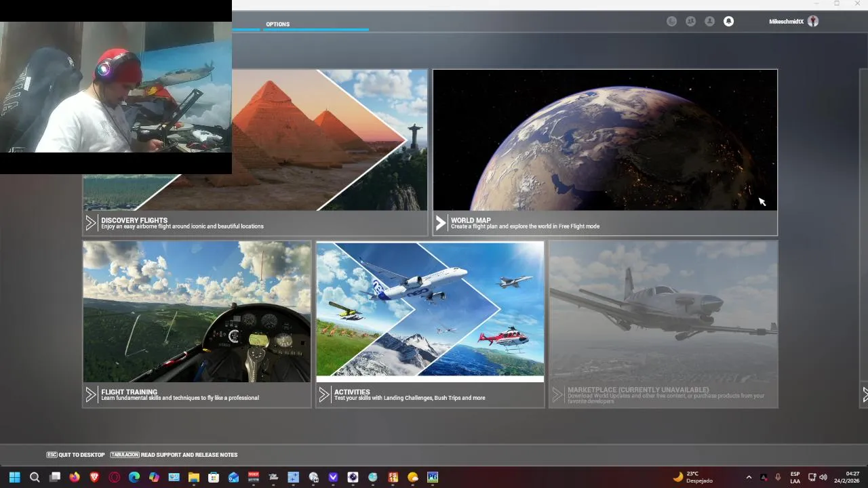Click the World Map arrow icon

coord(441,222)
